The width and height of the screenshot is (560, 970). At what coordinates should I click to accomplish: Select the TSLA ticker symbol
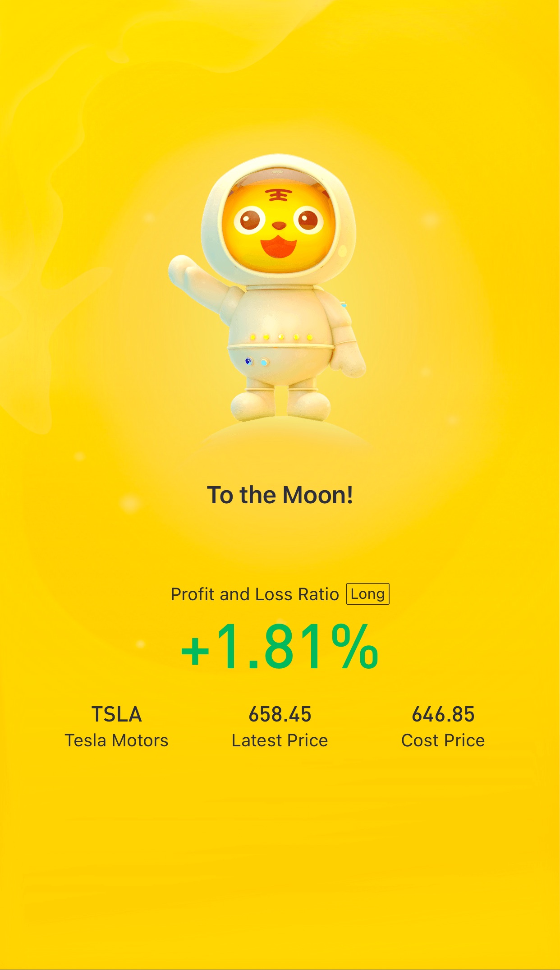pos(117,714)
